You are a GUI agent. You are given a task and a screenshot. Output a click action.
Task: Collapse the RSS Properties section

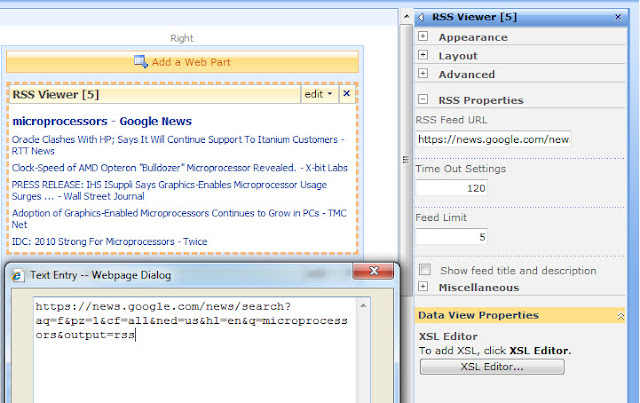coord(423,99)
